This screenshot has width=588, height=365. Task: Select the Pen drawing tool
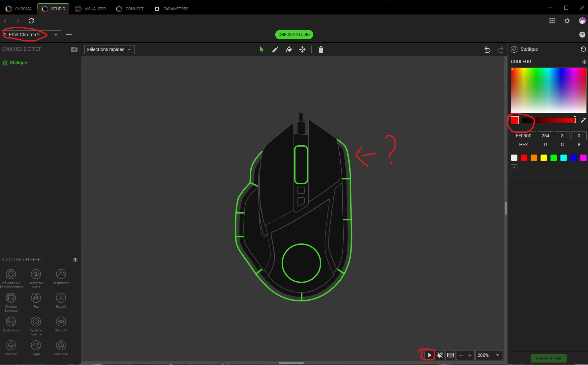pyautogui.click(x=275, y=49)
